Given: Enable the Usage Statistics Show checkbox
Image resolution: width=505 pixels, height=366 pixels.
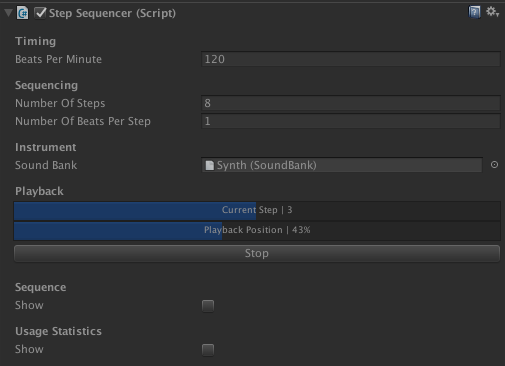Looking at the screenshot, I should (x=208, y=350).
